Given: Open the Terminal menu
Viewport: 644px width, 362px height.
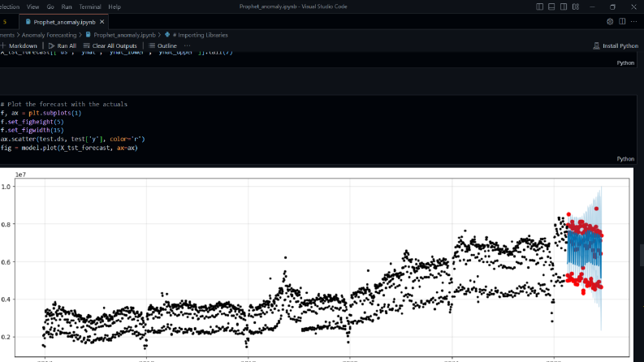Looking at the screenshot, I should click(90, 6).
